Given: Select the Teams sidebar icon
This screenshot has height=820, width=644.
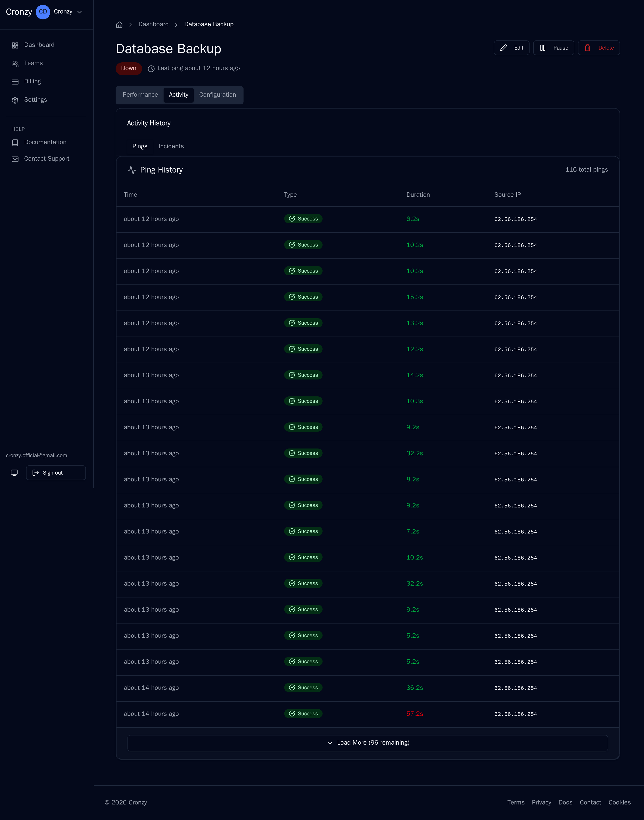Looking at the screenshot, I should pos(15,63).
